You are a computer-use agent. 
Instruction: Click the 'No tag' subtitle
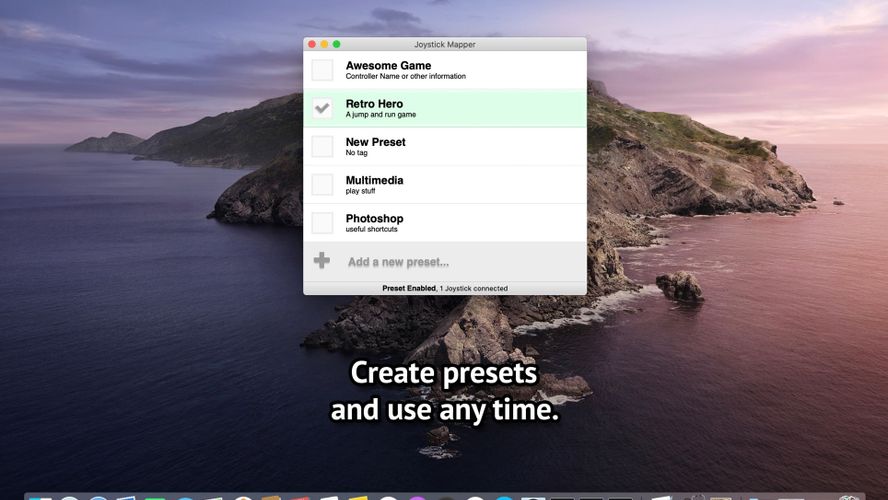356,153
